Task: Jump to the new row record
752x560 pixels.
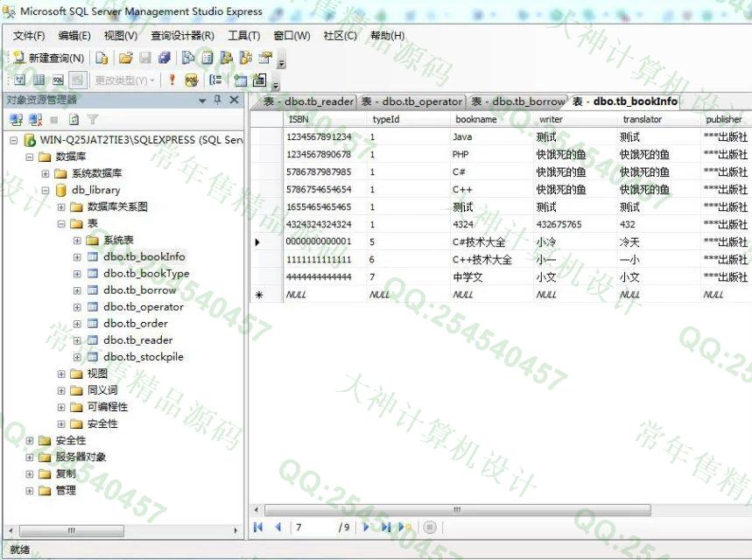Action: tap(405, 527)
